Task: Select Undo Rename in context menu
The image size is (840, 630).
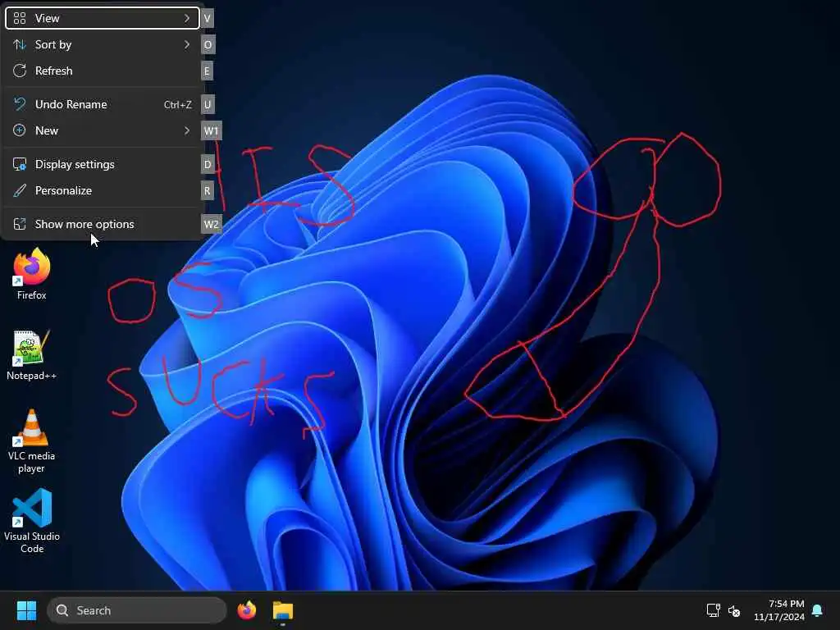Action: (103, 104)
